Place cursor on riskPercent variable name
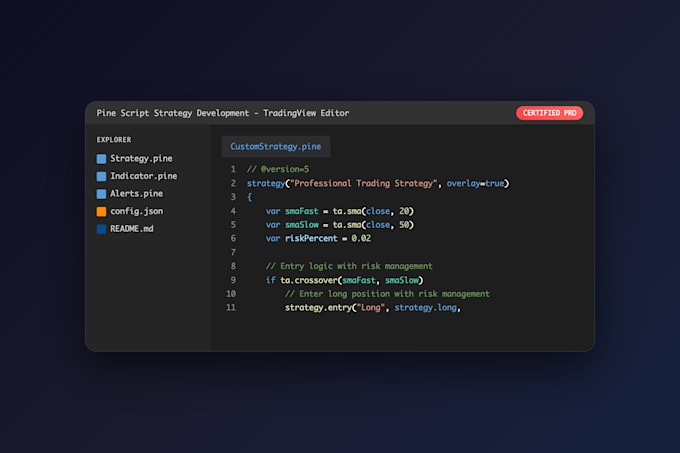The width and height of the screenshot is (680, 453). 311,238
